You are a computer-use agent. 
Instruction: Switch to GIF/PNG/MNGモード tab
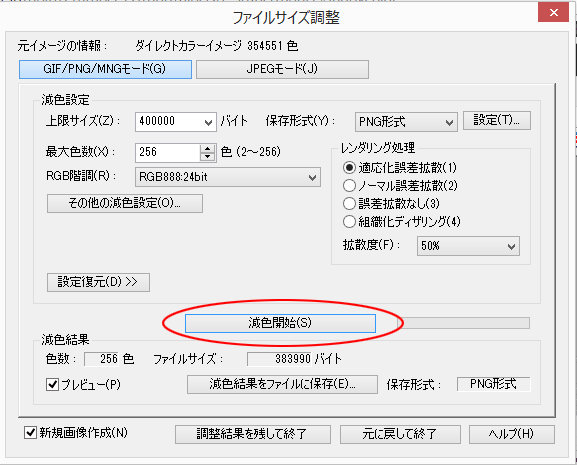coord(105,69)
